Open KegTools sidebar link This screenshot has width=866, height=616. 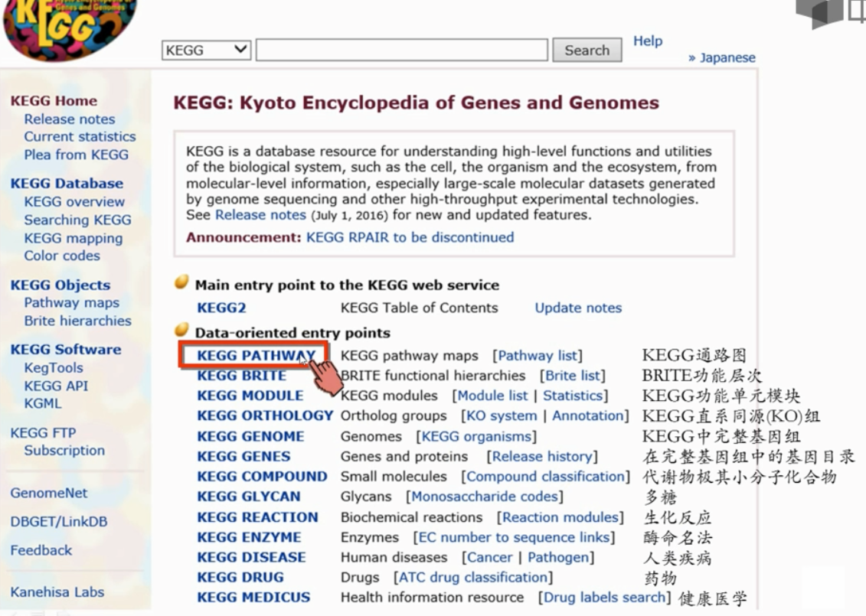pyautogui.click(x=54, y=367)
